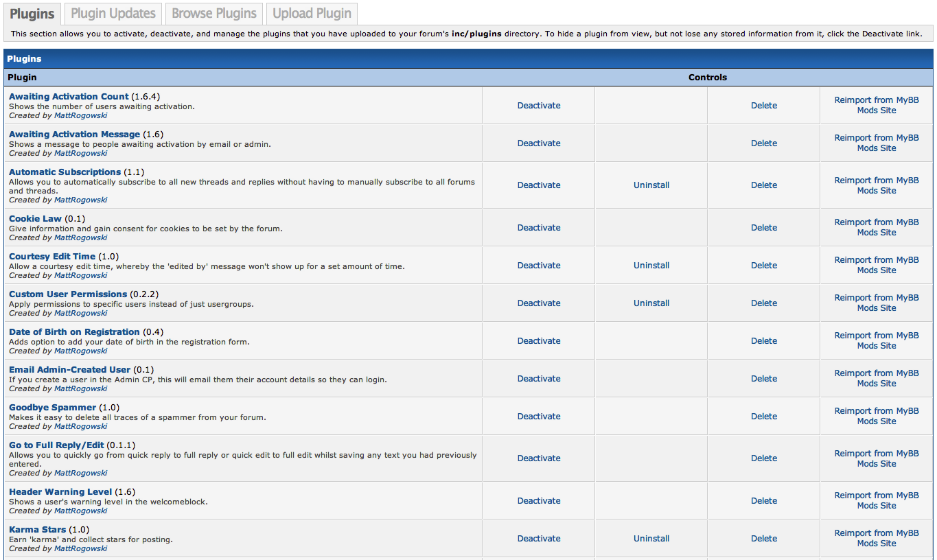Reimport Cookie Law from MyBB Mods Site

pyautogui.click(x=876, y=227)
